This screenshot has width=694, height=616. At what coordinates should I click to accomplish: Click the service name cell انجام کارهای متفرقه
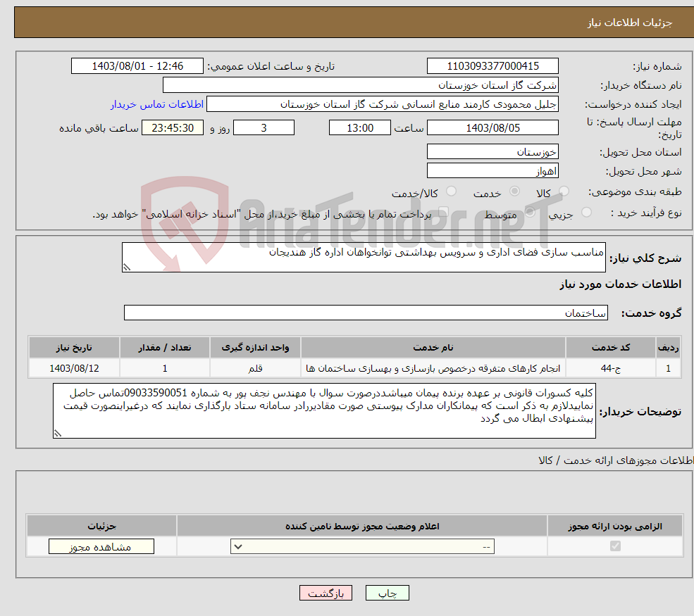click(433, 368)
